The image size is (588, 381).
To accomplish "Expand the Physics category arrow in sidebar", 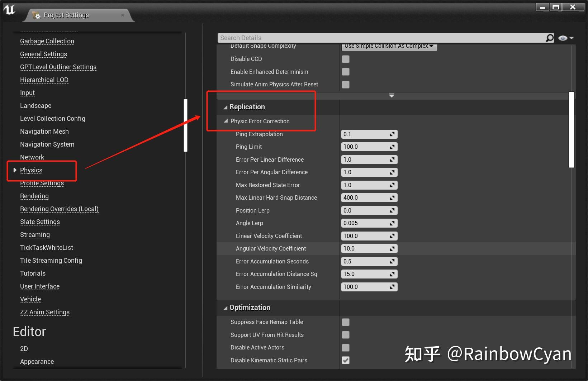I will [14, 170].
